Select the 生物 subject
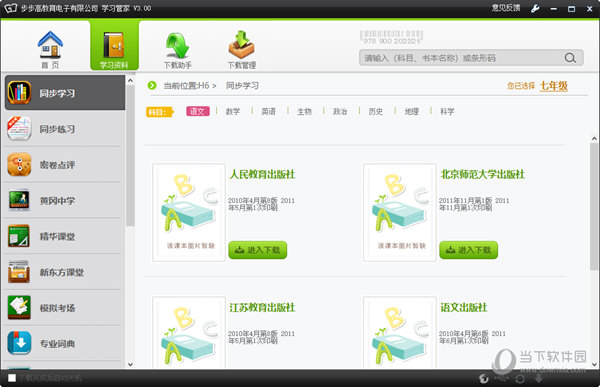This screenshot has width=600, height=387. pos(304,111)
